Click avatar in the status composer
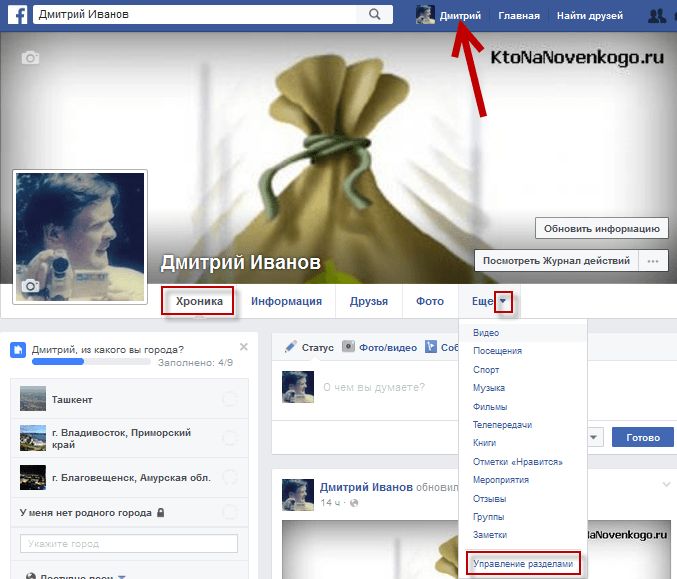The height and width of the screenshot is (579, 677). point(298,387)
